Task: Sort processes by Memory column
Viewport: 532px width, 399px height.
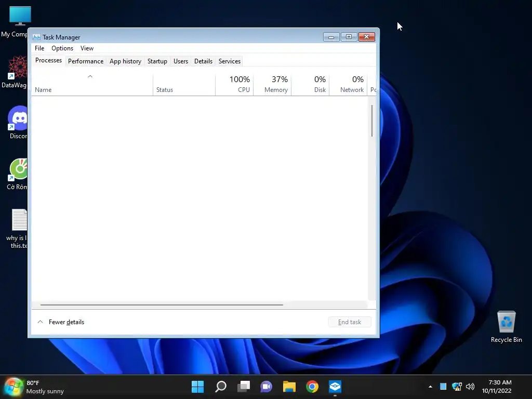Action: tap(272, 84)
